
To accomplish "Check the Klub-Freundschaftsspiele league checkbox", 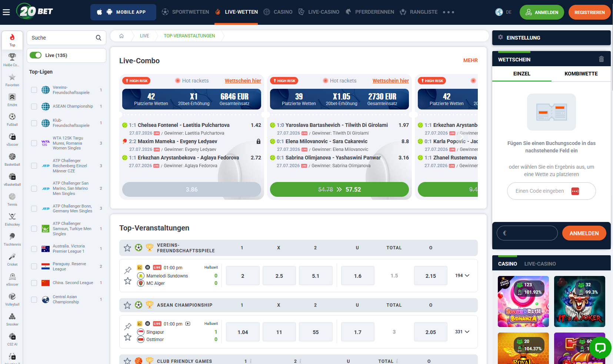I will point(34,123).
